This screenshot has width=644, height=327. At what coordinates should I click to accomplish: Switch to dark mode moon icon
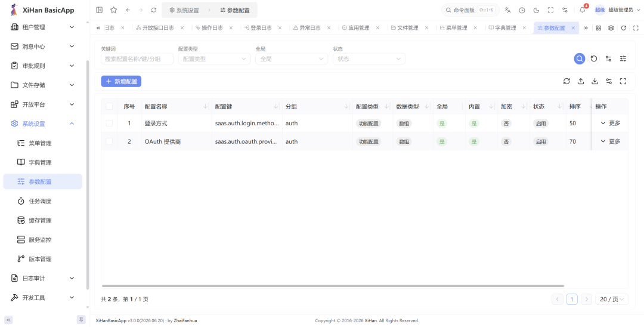[x=537, y=10]
